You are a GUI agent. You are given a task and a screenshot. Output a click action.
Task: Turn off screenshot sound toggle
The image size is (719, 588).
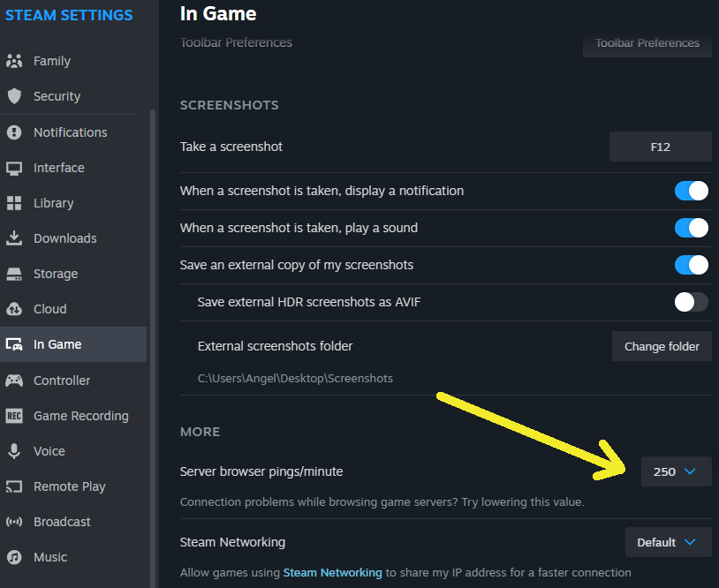691,228
